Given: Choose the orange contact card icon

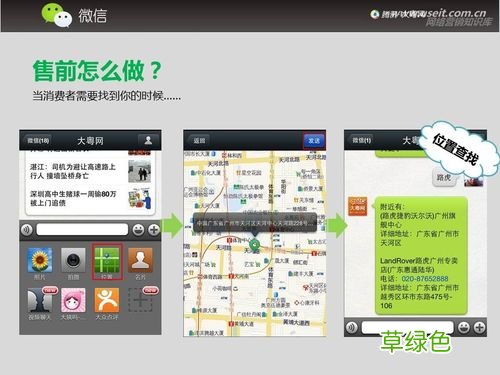Looking at the screenshot, I should tap(140, 260).
